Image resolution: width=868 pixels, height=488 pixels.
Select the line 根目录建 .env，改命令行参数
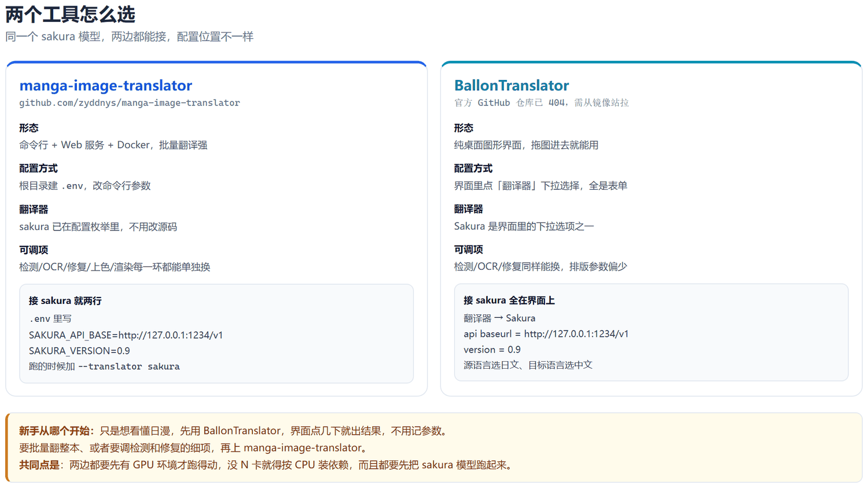click(x=85, y=186)
